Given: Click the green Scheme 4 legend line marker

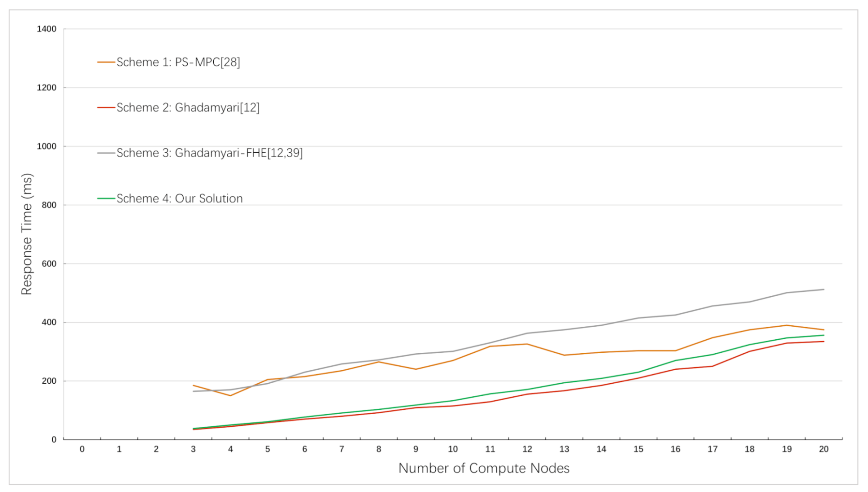Looking at the screenshot, I should point(106,199).
